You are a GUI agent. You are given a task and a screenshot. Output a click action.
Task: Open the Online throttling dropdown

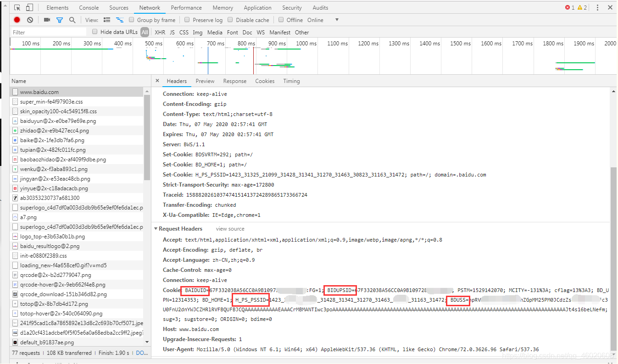coord(323,20)
